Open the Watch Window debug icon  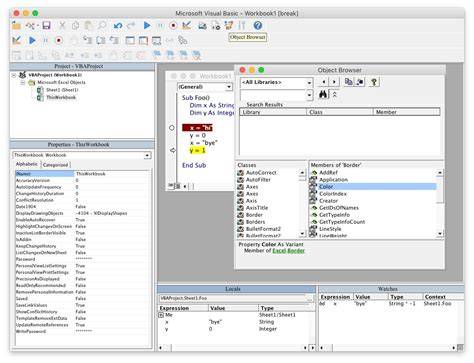[156, 41]
